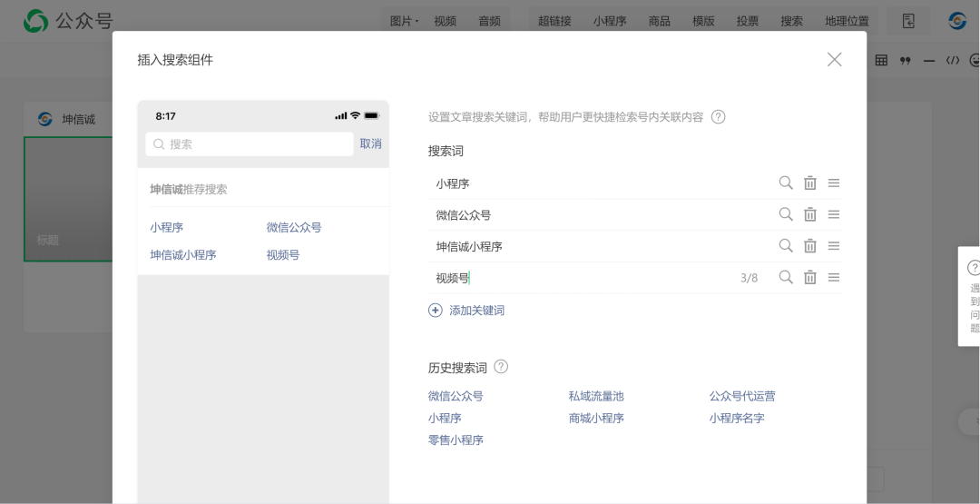Click the search icon in the 小程序 row
This screenshot has width=980, height=504.
(x=786, y=183)
